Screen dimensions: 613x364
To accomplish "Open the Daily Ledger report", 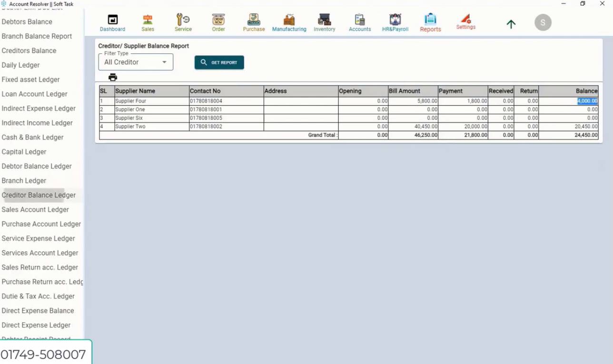I will 20,65.
